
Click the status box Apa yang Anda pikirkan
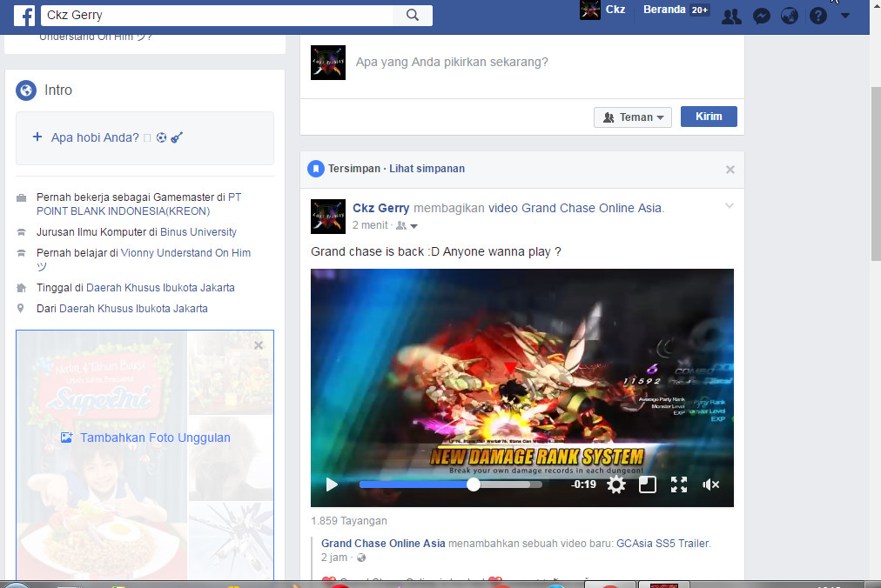point(452,62)
